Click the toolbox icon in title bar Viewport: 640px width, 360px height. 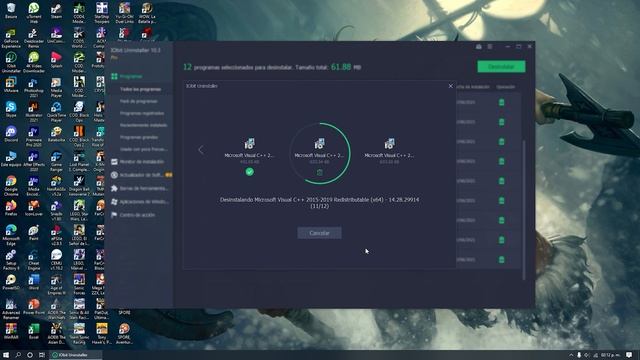(478, 47)
